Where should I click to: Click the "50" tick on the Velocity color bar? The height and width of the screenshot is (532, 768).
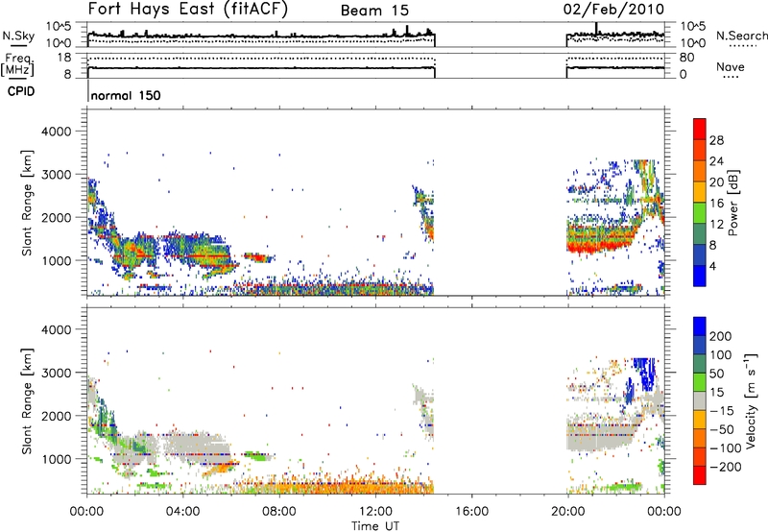click(716, 374)
